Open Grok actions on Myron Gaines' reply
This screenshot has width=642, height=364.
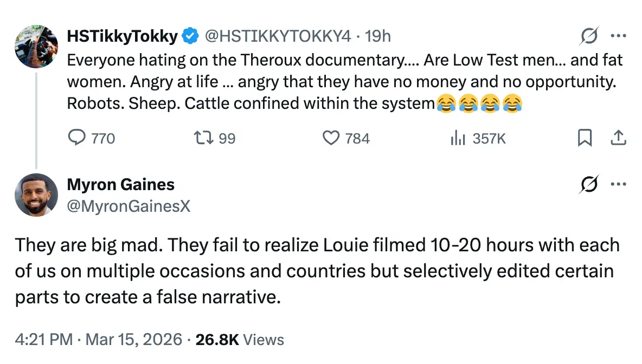click(x=589, y=184)
